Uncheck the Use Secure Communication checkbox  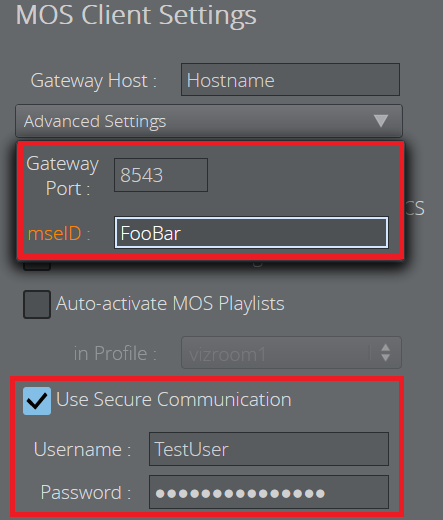pos(37,401)
